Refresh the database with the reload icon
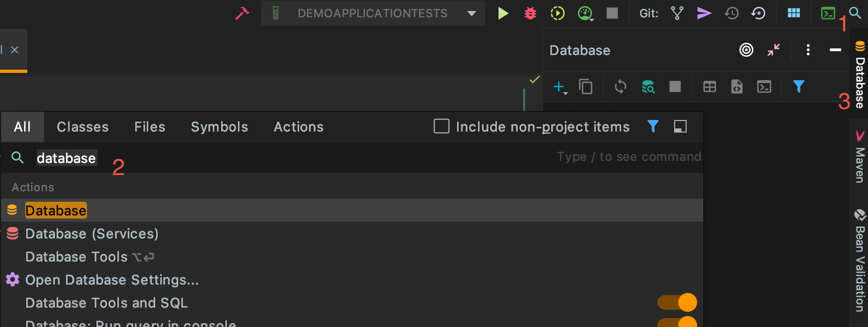 [621, 86]
